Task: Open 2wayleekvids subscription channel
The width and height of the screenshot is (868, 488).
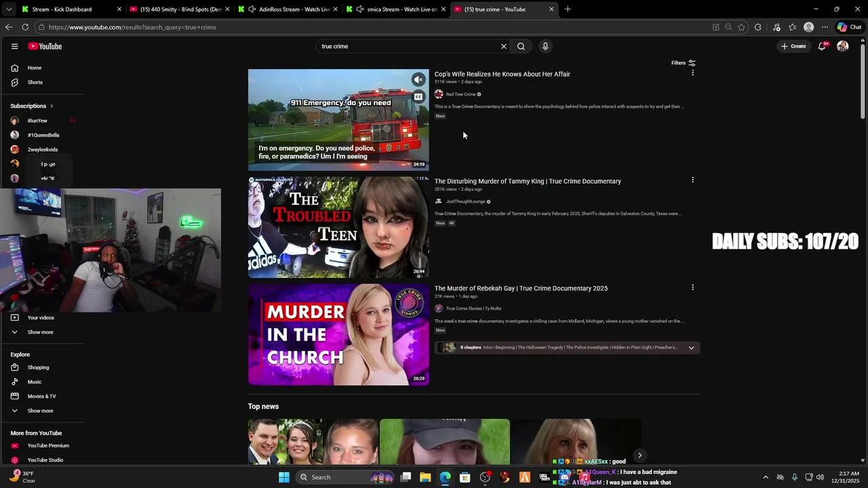Action: pos(42,149)
